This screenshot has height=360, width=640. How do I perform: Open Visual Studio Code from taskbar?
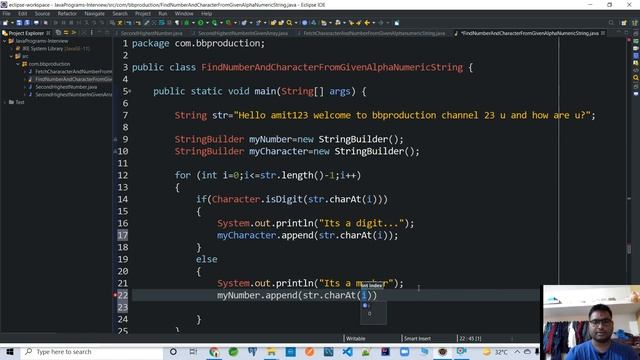(x=347, y=352)
